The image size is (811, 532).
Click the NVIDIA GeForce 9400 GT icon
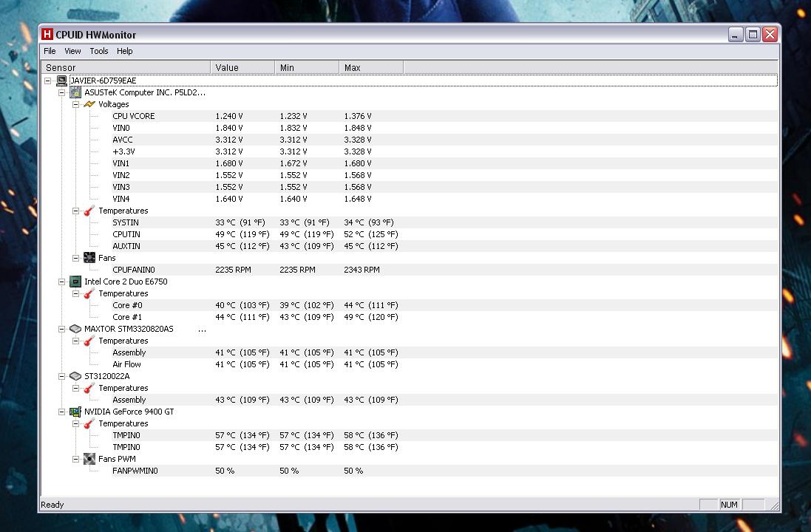click(75, 412)
